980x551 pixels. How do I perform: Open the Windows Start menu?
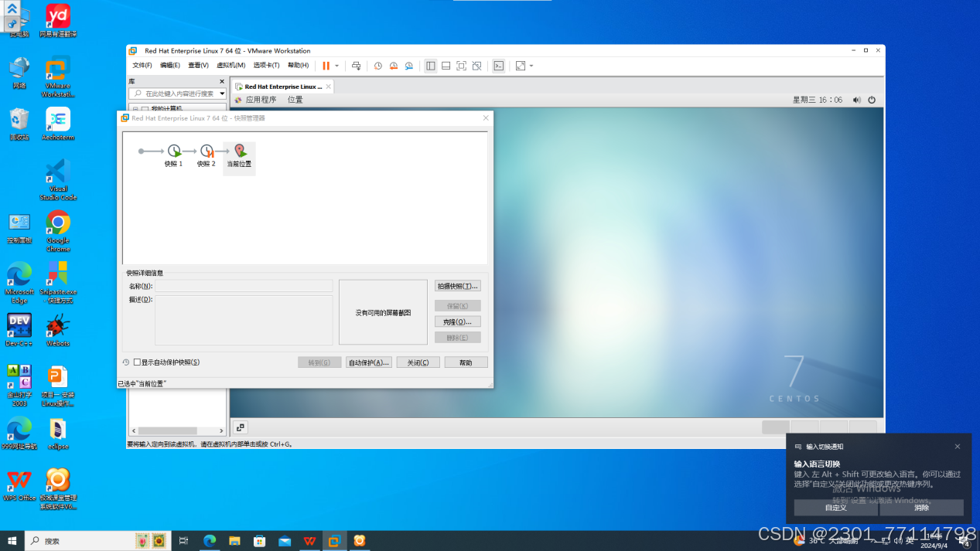click(x=12, y=541)
